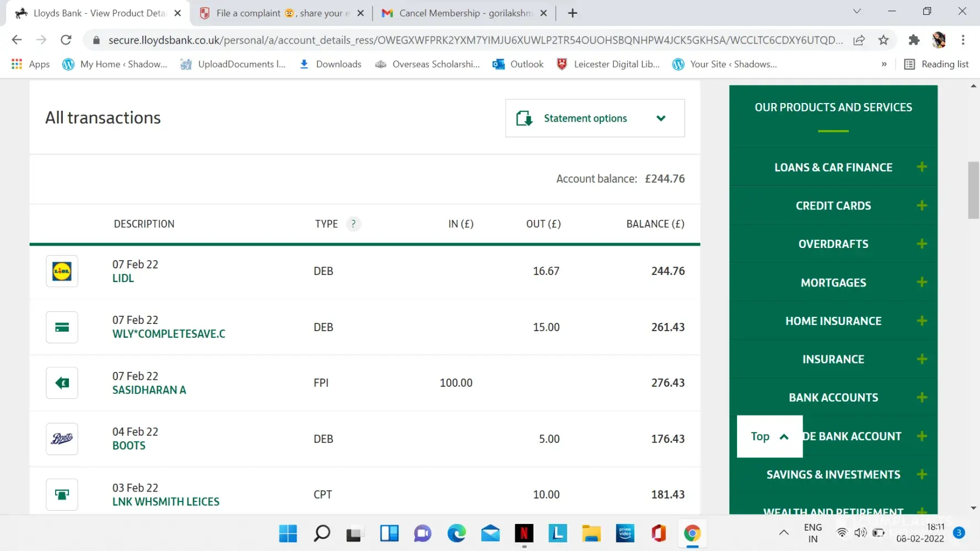The image size is (980, 551).
Task: Click the cashpoint icon beside LNK WHSMITH LEICES
Action: pyautogui.click(x=62, y=495)
